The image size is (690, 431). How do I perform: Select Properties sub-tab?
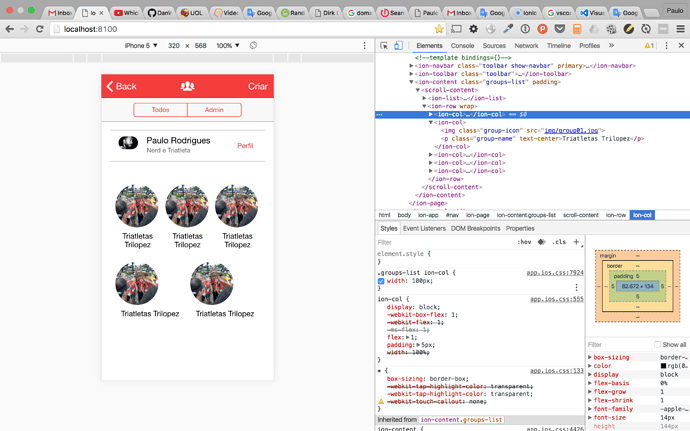coord(520,228)
